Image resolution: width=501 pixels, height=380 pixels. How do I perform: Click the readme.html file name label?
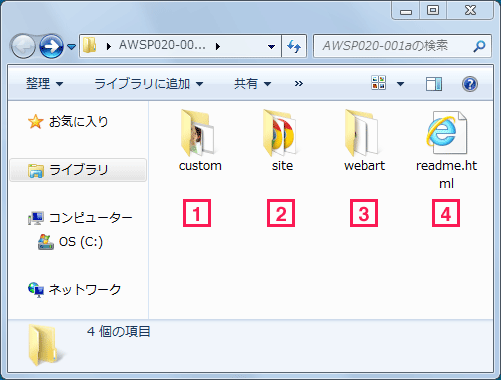[x=446, y=174]
